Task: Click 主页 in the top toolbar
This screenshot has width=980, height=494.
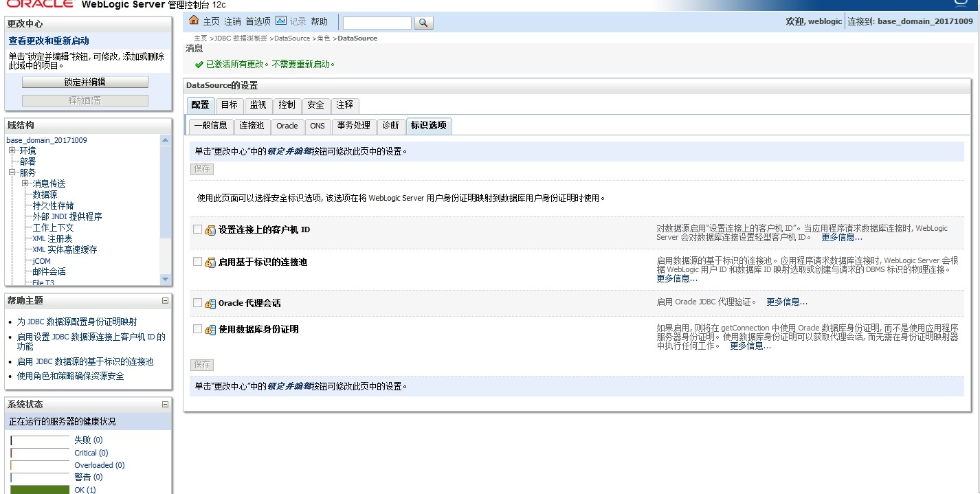Action: (211, 21)
